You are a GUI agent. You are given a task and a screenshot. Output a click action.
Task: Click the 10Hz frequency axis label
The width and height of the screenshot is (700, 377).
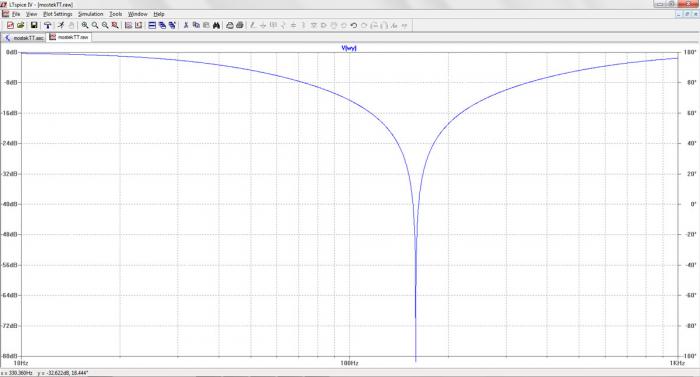point(21,363)
